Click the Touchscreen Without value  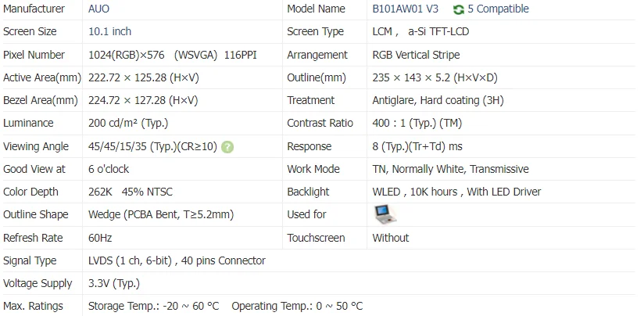(x=391, y=238)
